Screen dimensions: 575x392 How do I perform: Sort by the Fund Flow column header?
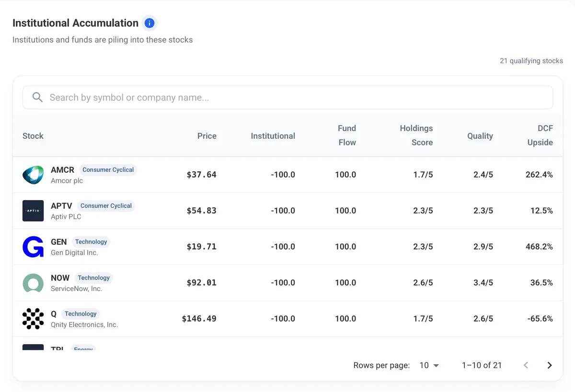pyautogui.click(x=347, y=135)
